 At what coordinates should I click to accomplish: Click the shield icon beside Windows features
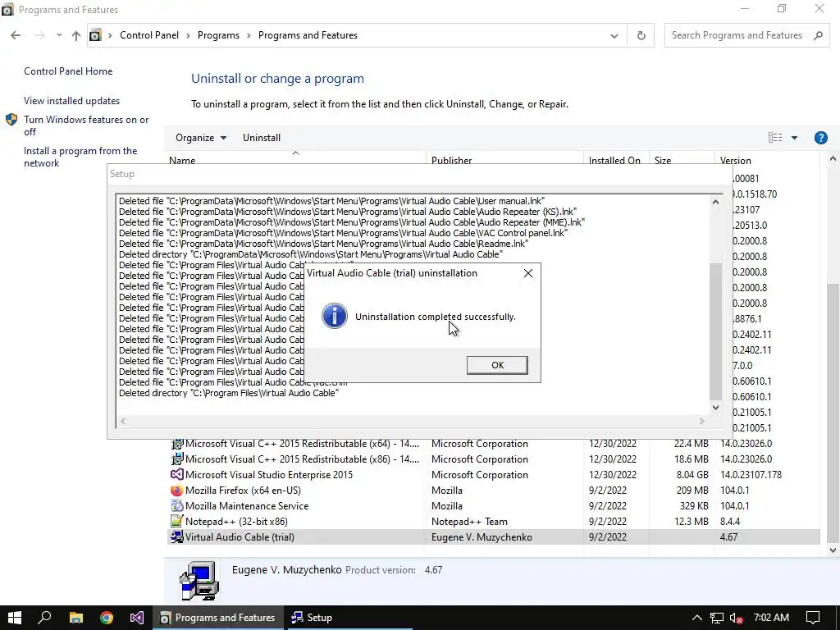(x=11, y=120)
